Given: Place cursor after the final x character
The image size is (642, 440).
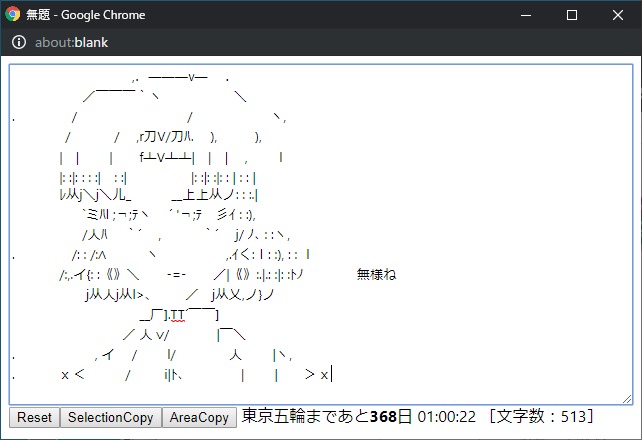Looking at the screenshot, I should [330, 375].
